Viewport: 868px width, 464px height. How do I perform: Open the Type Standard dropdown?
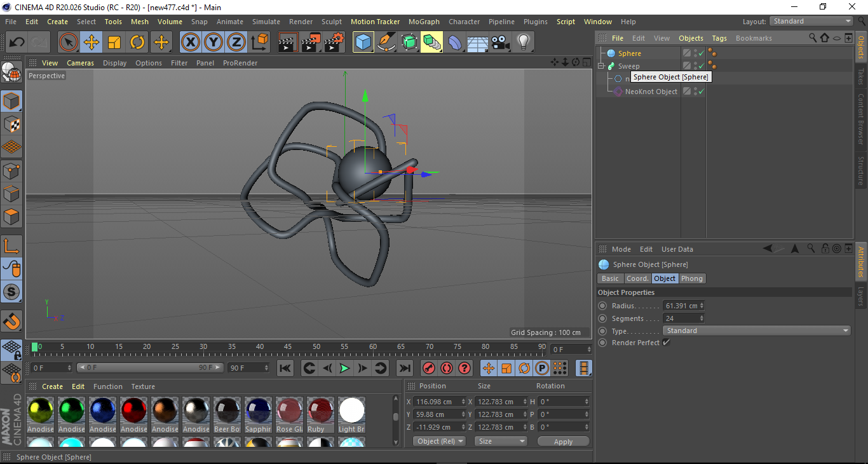click(x=756, y=331)
